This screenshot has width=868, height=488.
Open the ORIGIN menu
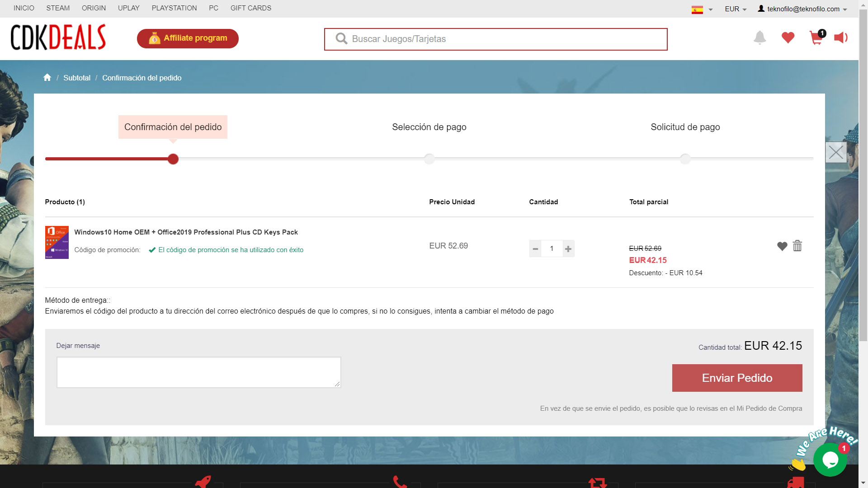pyautogui.click(x=94, y=8)
